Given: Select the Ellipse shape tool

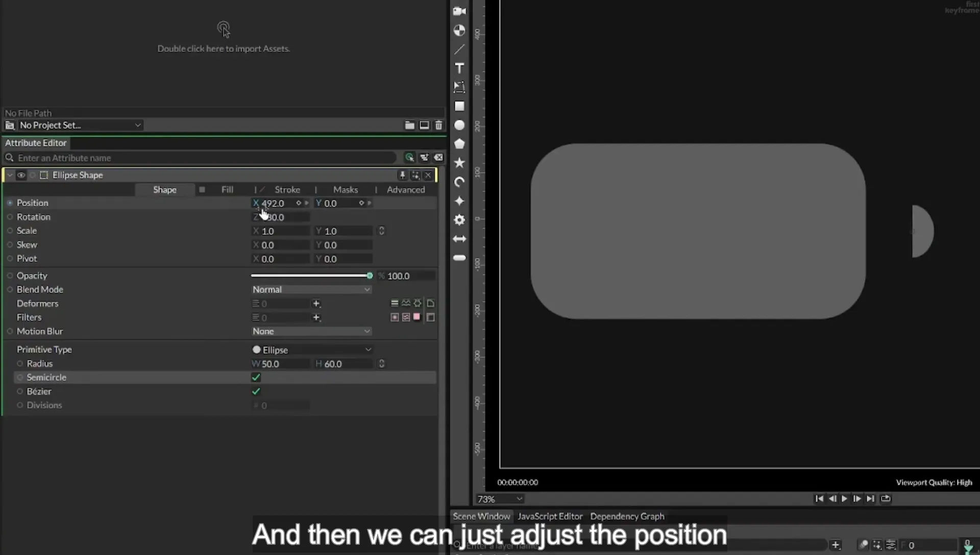Looking at the screenshot, I should (459, 125).
